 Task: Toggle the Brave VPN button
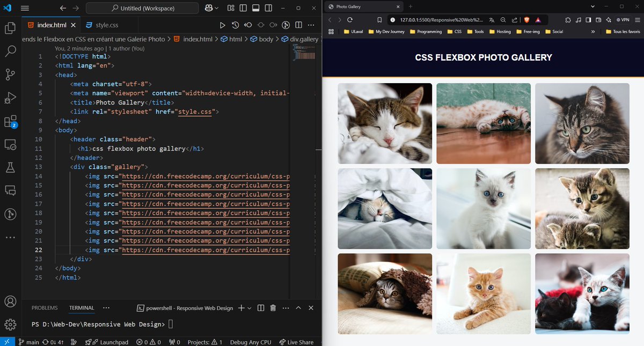[623, 19]
